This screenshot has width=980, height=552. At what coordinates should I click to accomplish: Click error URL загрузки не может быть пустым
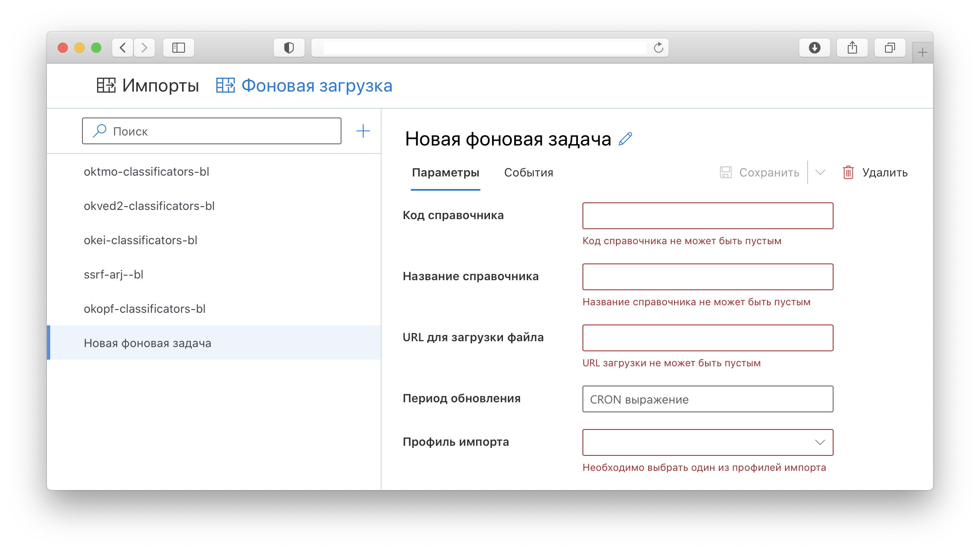[672, 363]
